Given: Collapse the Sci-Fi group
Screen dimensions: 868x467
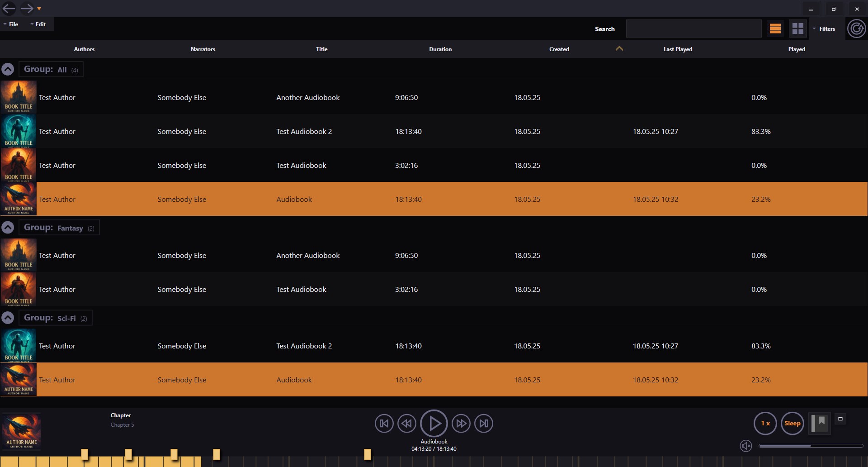Looking at the screenshot, I should 7,318.
